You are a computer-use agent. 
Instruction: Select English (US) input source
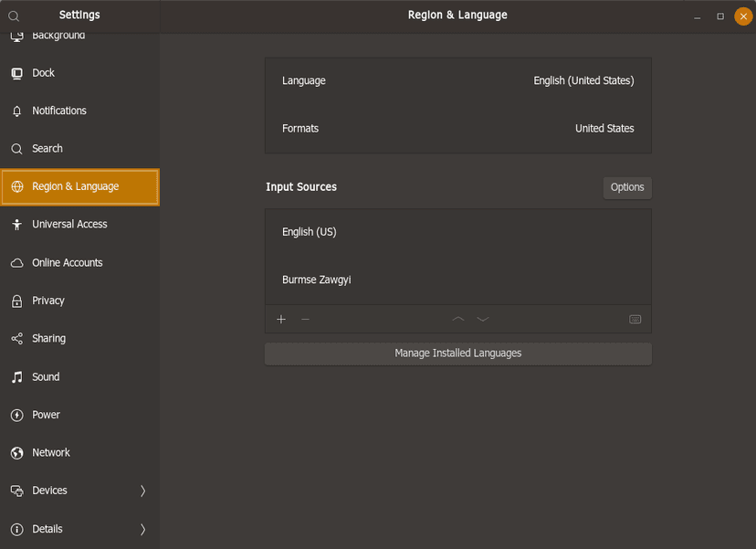coord(458,233)
